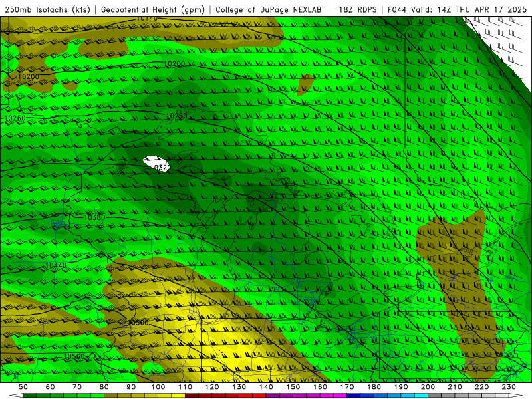Click the legend value 120
Viewport: 532px width, 399px height.
click(212, 387)
